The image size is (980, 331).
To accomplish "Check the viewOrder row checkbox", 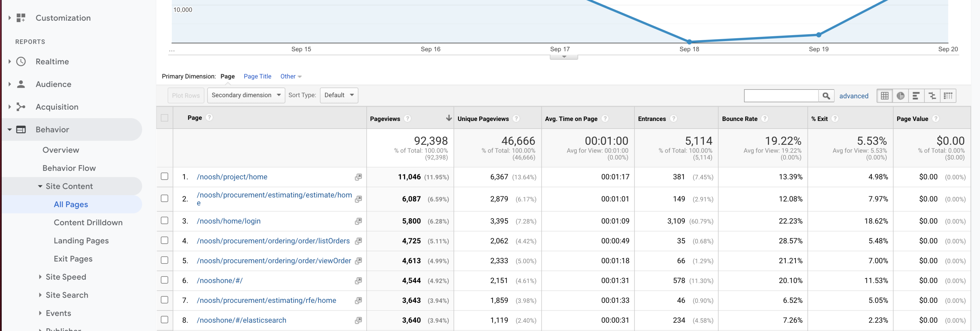I will coord(164,260).
